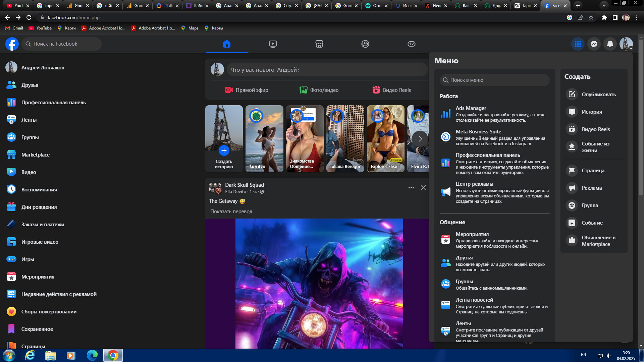The height and width of the screenshot is (362, 644).
Task: Open Создать историю story thumbnail
Action: (224, 139)
